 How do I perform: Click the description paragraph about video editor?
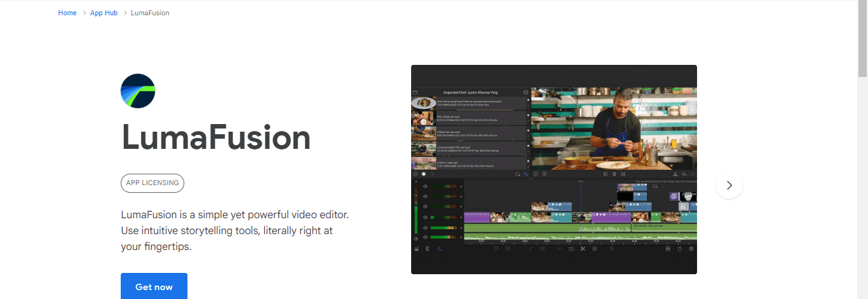click(x=234, y=230)
